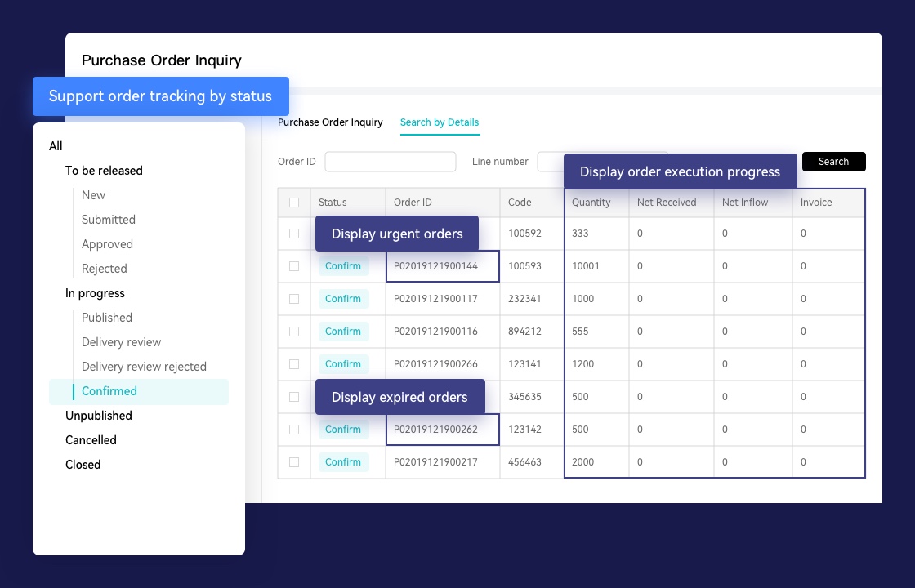Click the Quantity column header

591,203
